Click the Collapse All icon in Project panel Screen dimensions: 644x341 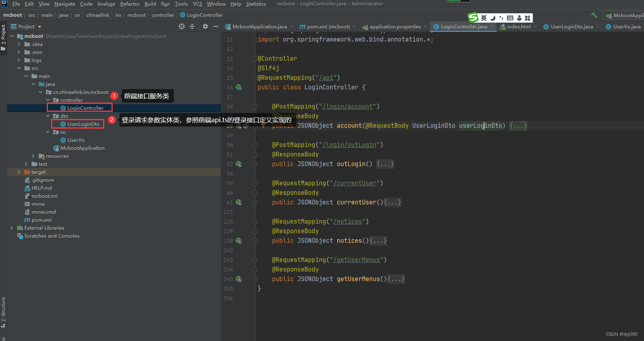pos(192,26)
